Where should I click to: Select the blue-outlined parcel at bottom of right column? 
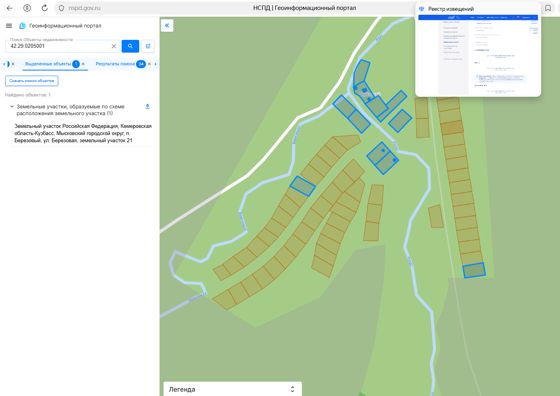click(x=474, y=270)
